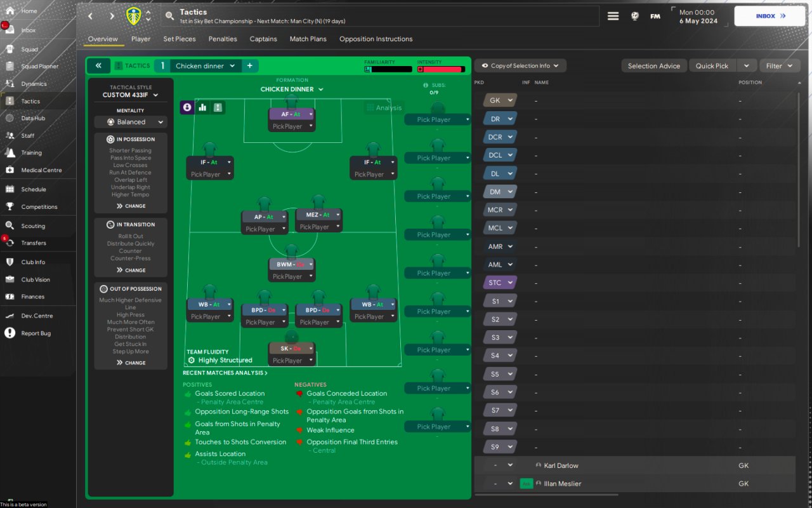Go to Squad Planner in the sidebar
Image resolution: width=812 pixels, height=508 pixels.
tap(39, 66)
